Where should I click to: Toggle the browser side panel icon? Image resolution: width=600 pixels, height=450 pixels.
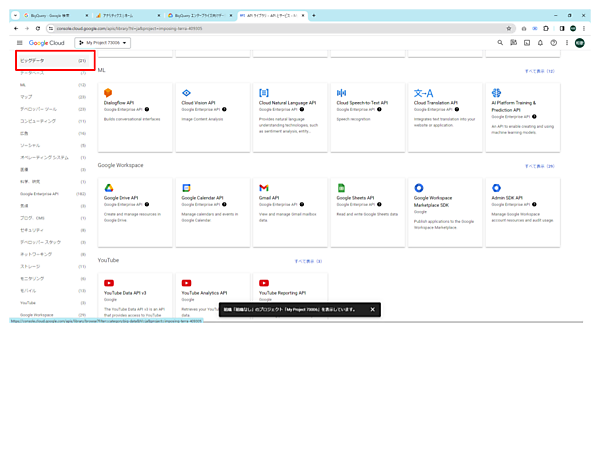click(562, 28)
